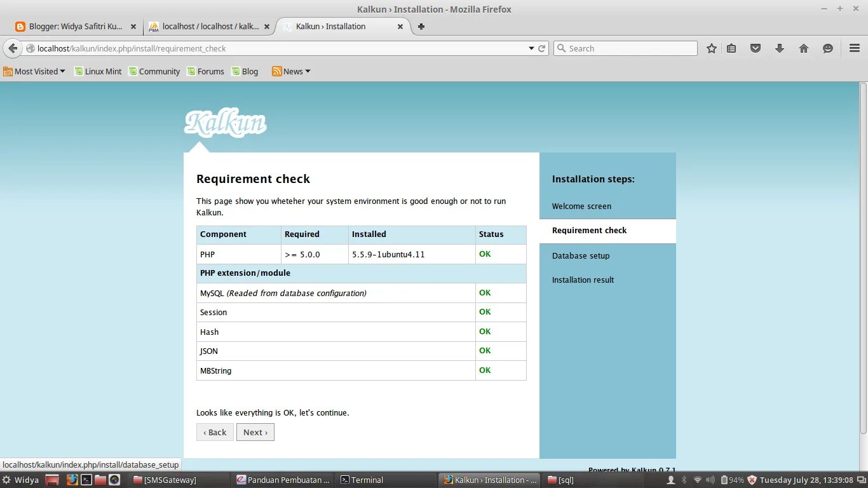
Task: Open the Wi-Fi network tray icon
Action: coord(697,480)
